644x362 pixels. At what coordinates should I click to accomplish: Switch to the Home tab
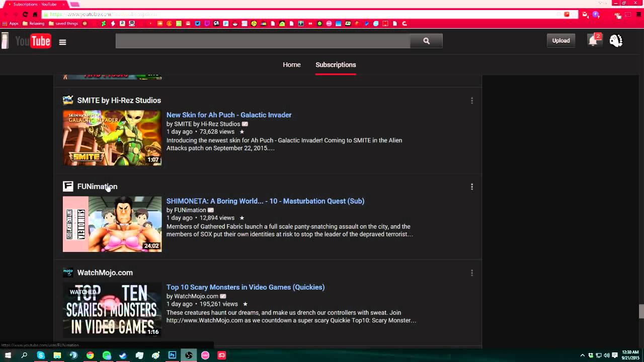pyautogui.click(x=292, y=64)
